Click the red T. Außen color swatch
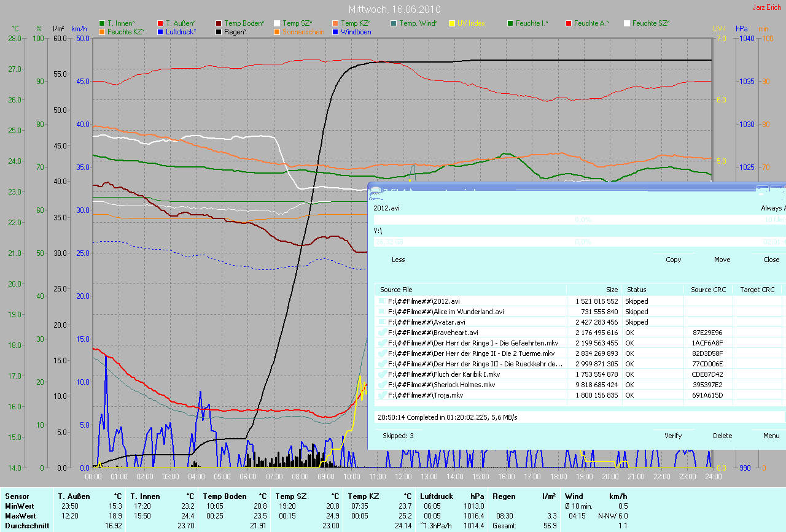The image size is (786, 532). pos(160,23)
